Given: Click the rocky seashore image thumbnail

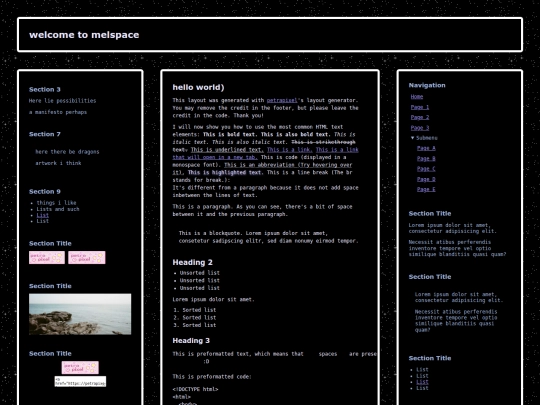Looking at the screenshot, I should (80, 314).
